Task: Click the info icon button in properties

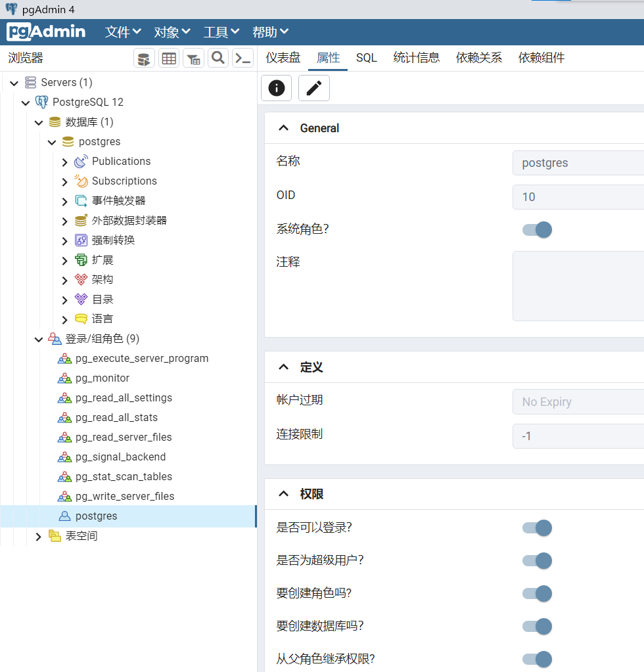Action: 277,88
